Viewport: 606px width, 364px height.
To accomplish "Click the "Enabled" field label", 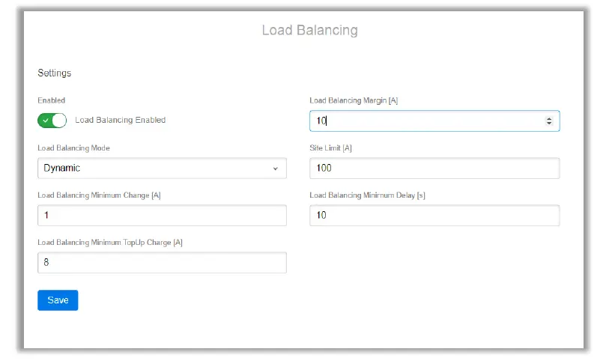I will coord(51,100).
